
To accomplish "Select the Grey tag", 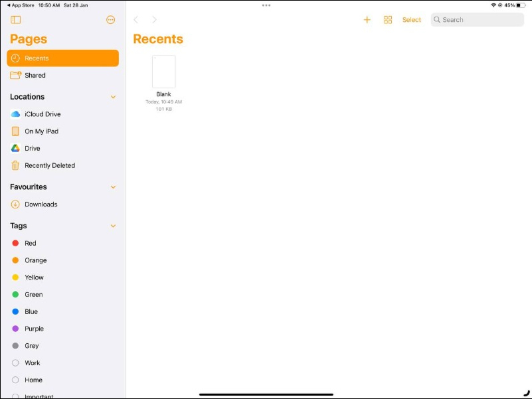I will coord(63,346).
